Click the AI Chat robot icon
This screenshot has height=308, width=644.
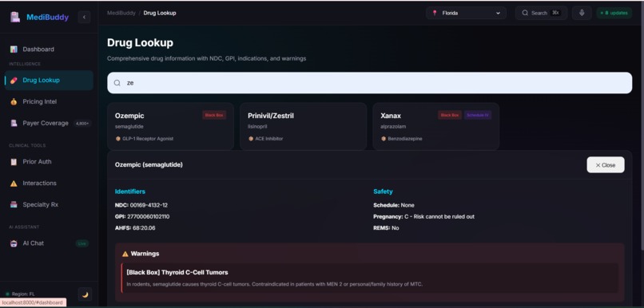coord(14,243)
